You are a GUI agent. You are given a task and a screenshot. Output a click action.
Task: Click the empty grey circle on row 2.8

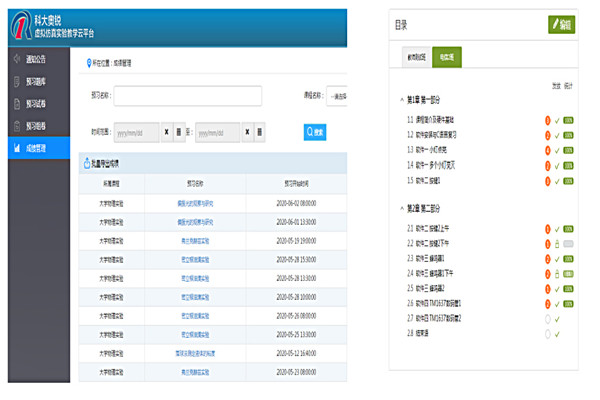click(x=548, y=334)
